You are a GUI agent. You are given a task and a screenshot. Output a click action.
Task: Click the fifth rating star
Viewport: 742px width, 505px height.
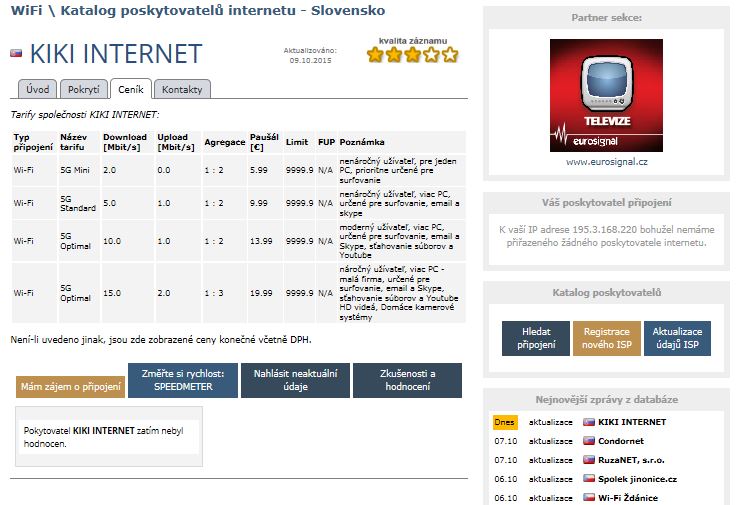[x=450, y=55]
